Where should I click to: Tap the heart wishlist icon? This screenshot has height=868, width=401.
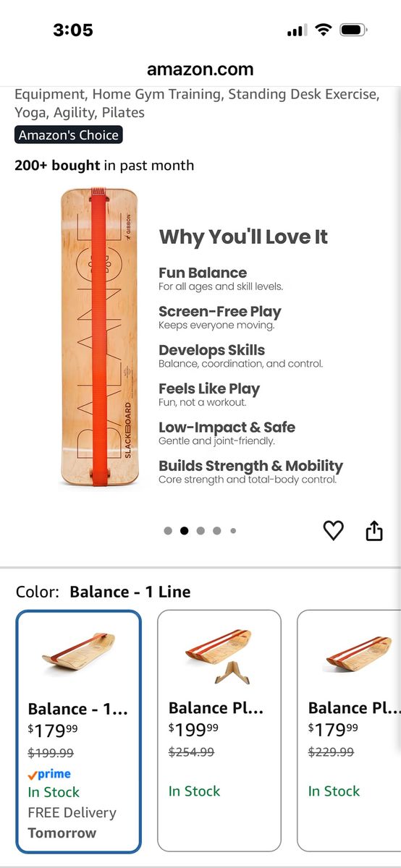tap(333, 531)
